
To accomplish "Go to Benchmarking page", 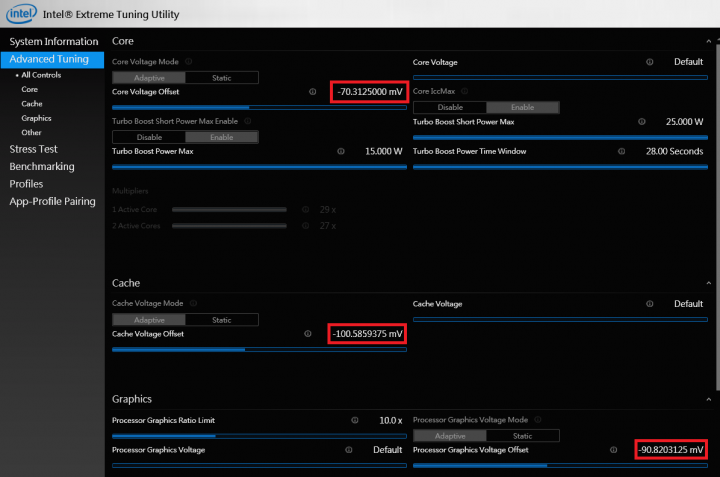I will click(x=42, y=167).
